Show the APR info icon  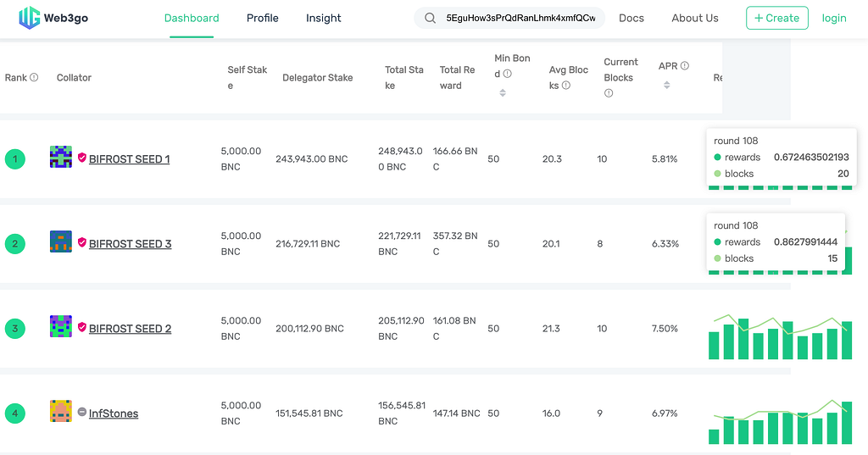(685, 66)
